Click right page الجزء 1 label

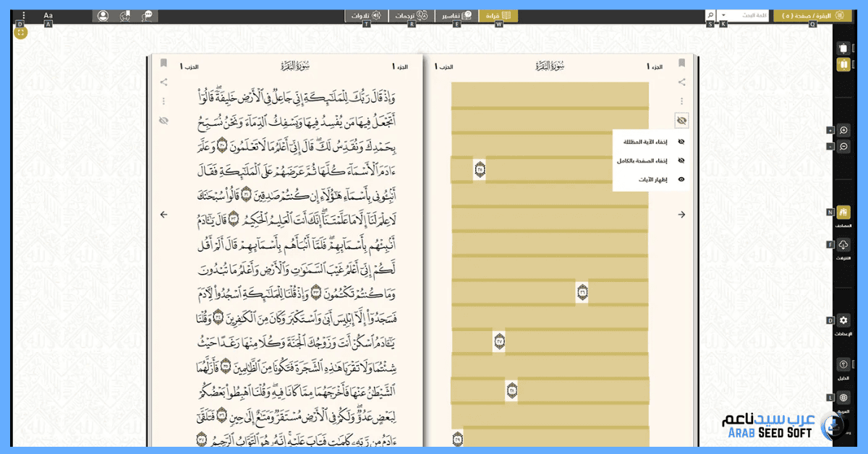click(x=654, y=67)
